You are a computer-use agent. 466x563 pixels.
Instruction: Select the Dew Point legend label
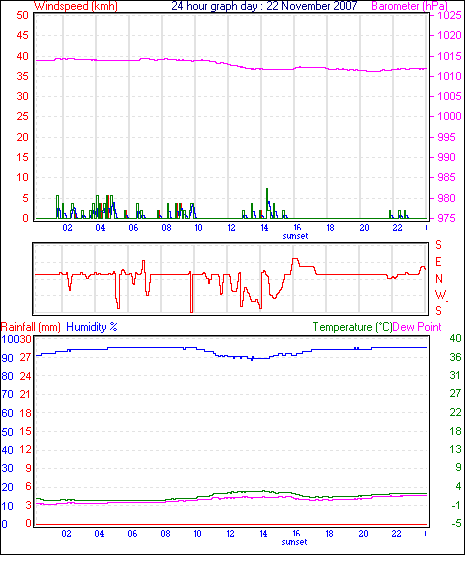[417, 327]
